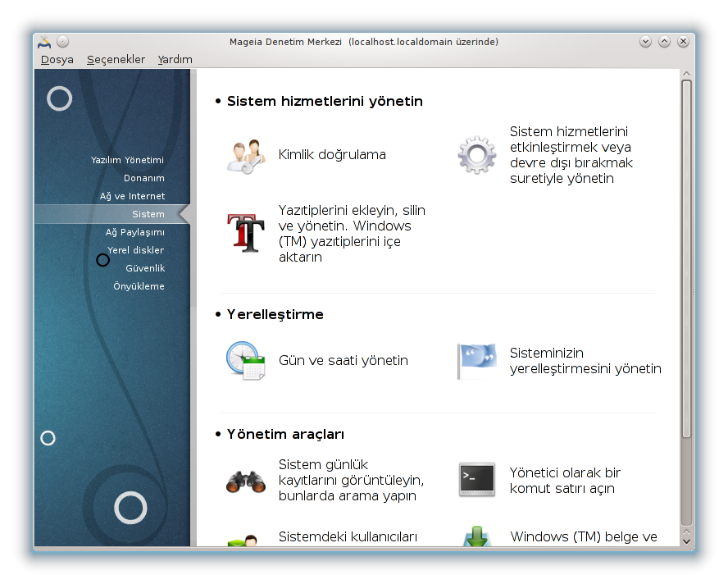
Task: Click Yazıtiplerini ekleyin, silin ve yönetin
Action: click(x=352, y=233)
